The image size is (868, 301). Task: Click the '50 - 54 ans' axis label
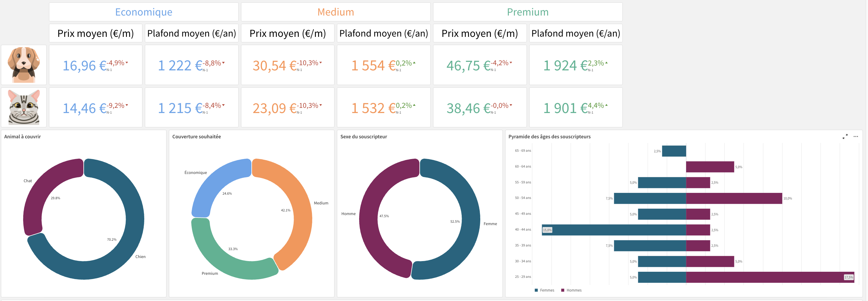pyautogui.click(x=523, y=198)
